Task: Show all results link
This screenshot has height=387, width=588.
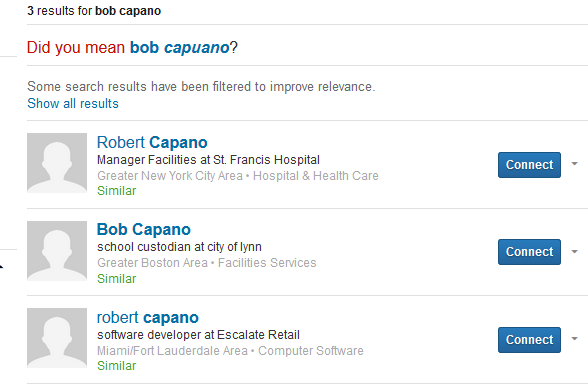Action: (x=73, y=104)
